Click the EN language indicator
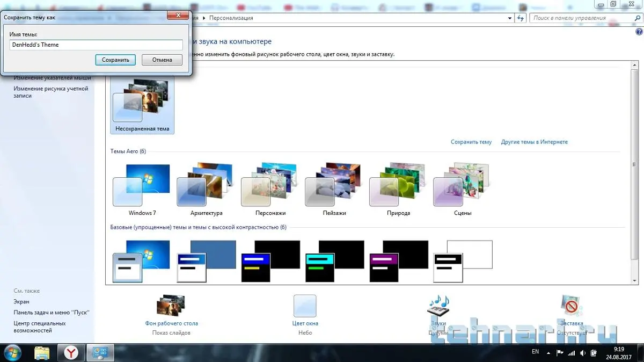 [535, 352]
